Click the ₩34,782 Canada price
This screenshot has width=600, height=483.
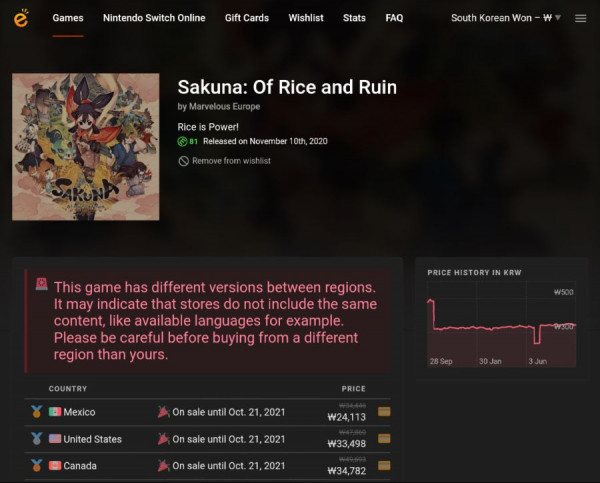[347, 471]
